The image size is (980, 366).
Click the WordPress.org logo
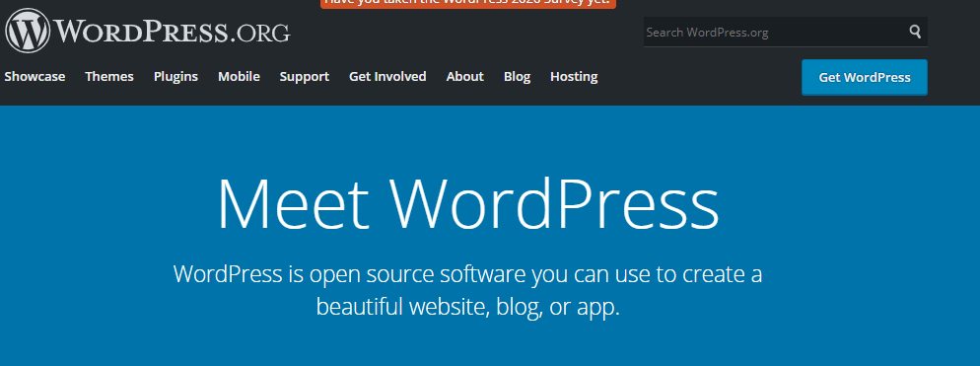coord(148,31)
